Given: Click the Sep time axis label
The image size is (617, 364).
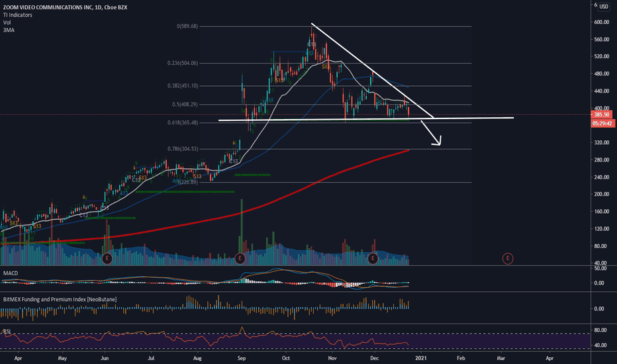Looking at the screenshot, I should [x=242, y=358].
